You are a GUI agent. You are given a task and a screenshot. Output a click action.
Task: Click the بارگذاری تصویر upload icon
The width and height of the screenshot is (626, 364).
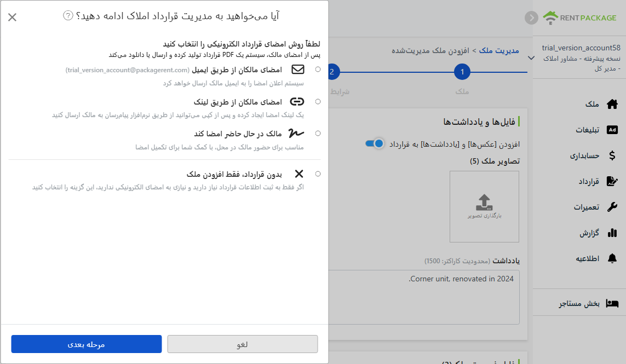484,203
